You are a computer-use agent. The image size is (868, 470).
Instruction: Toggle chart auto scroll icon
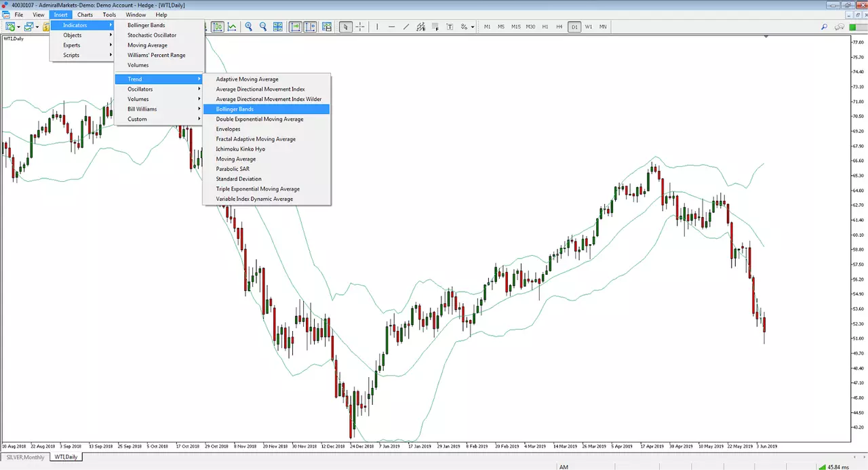pyautogui.click(x=296, y=26)
